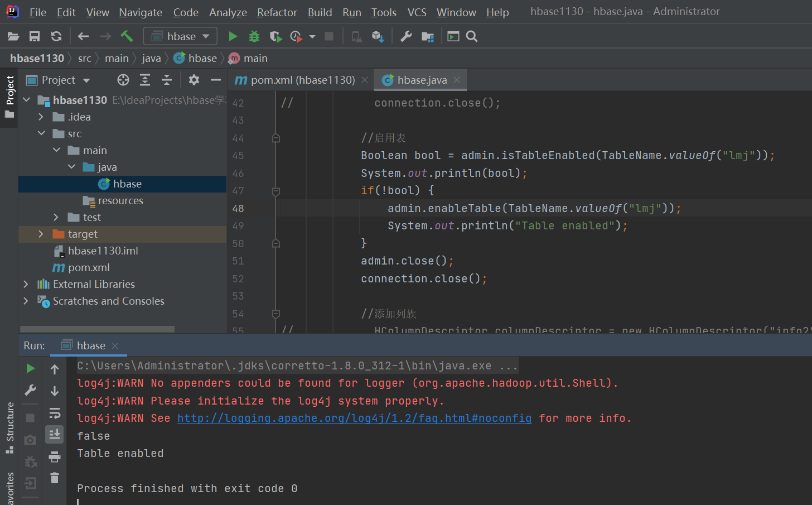Open the hbase run configuration dropdown
Image resolution: width=812 pixels, height=505 pixels.
tap(181, 37)
